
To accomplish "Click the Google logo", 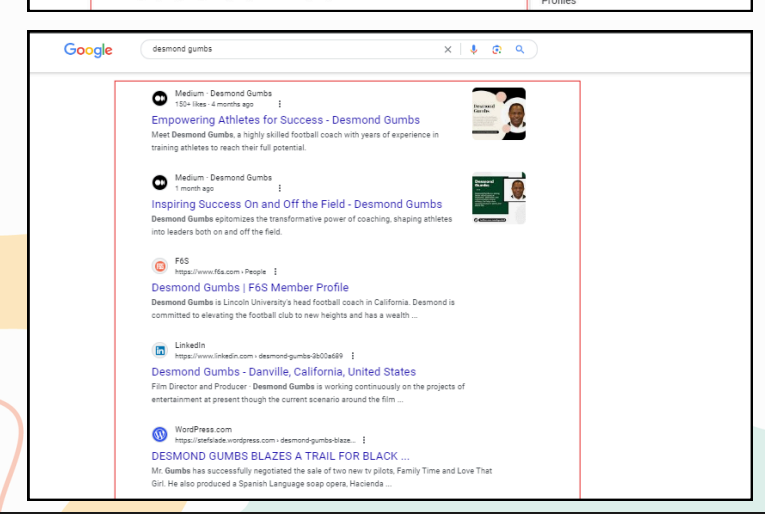I will tap(88, 50).
